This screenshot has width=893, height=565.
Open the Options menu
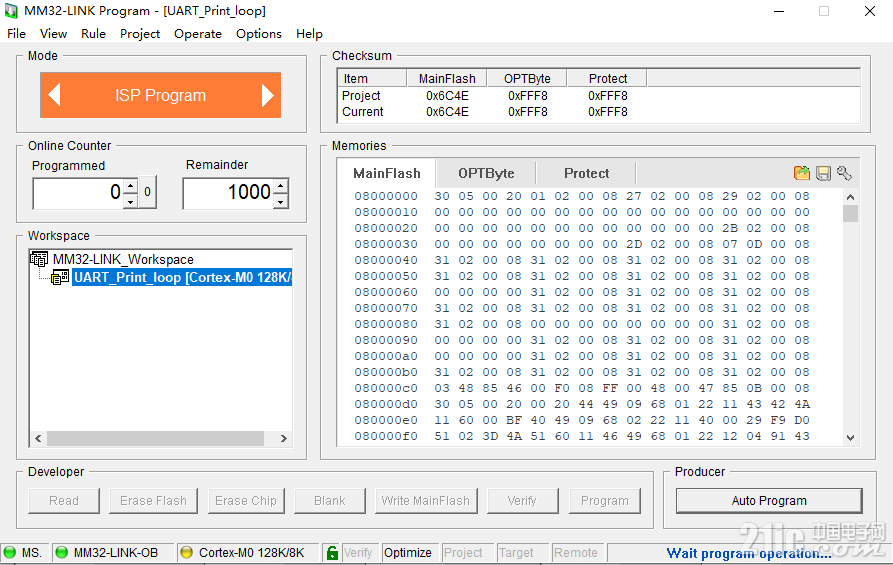(x=259, y=34)
